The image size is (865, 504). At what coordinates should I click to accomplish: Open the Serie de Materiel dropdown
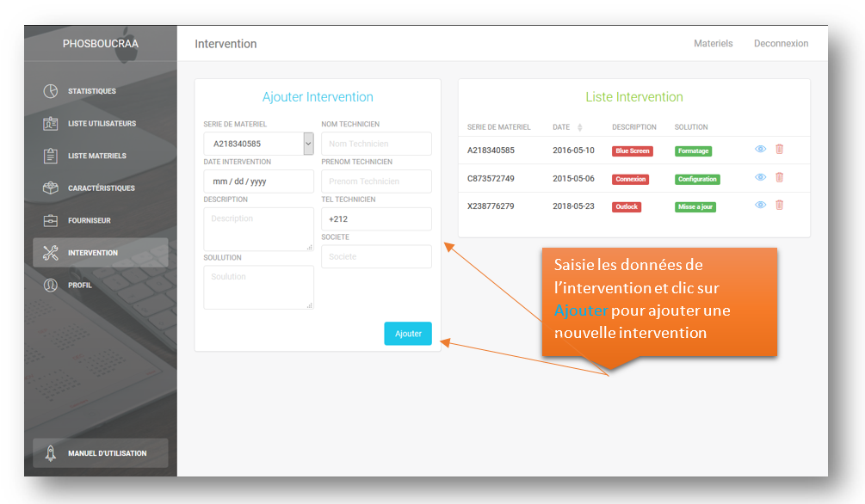[259, 144]
